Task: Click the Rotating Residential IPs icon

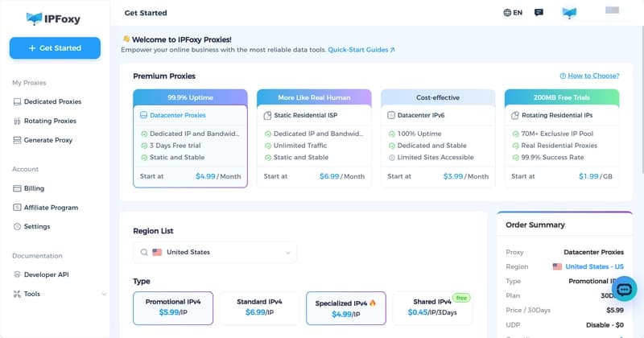Action: (x=515, y=115)
